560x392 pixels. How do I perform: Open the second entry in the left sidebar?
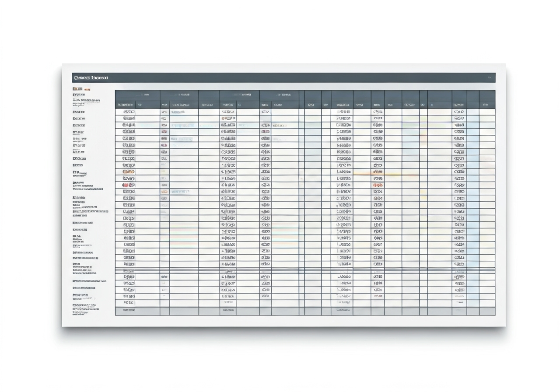tap(79, 94)
